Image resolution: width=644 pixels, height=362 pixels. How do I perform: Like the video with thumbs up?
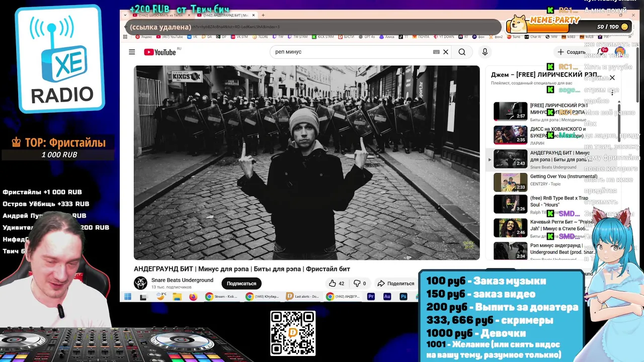coord(337,284)
